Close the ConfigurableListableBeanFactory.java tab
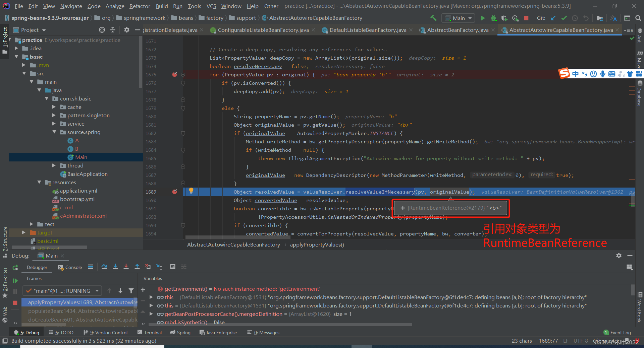644x348 pixels. [313, 30]
